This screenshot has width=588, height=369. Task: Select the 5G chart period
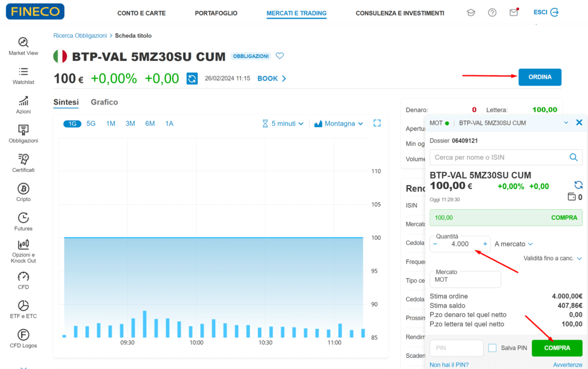pyautogui.click(x=91, y=124)
